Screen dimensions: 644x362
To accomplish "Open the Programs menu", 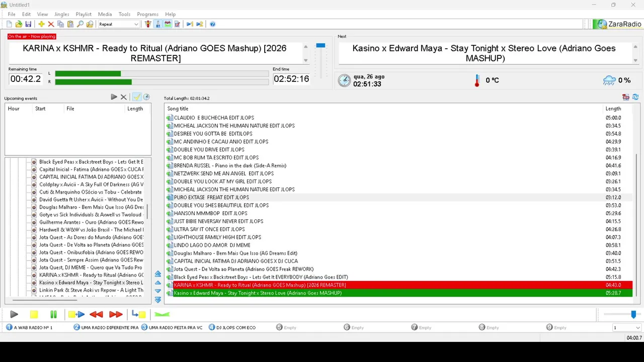I will 147,14.
